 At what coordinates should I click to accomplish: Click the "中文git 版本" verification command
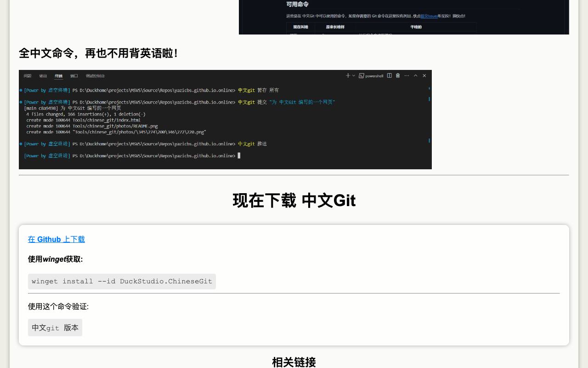55,328
